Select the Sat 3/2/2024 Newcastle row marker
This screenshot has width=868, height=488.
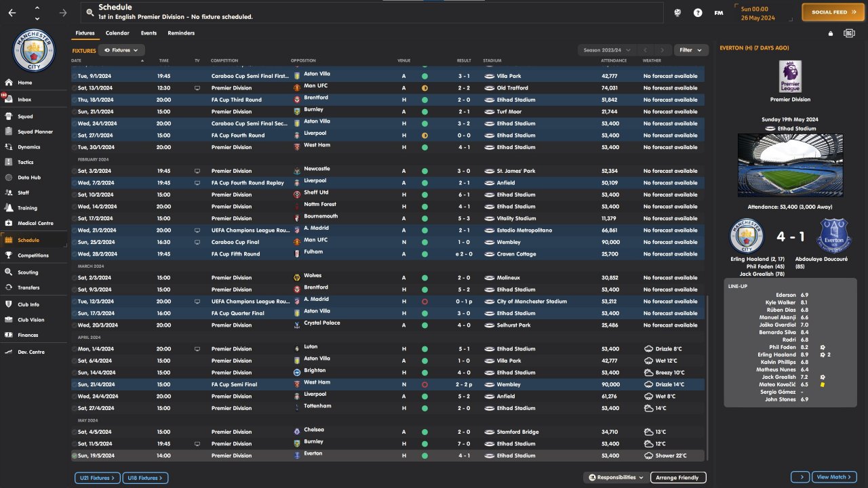point(75,171)
